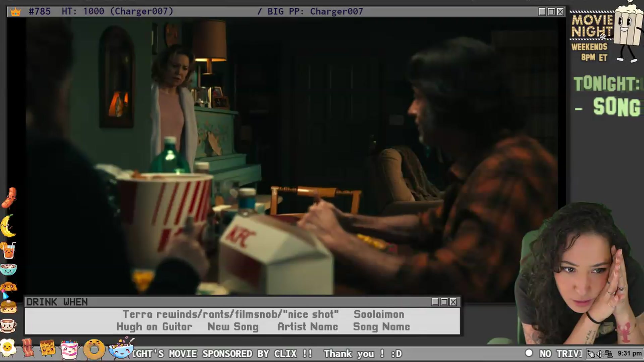Click the "SPONSORED BY CLIX !!" ticker text
The image size is (644, 362).
click(257, 354)
